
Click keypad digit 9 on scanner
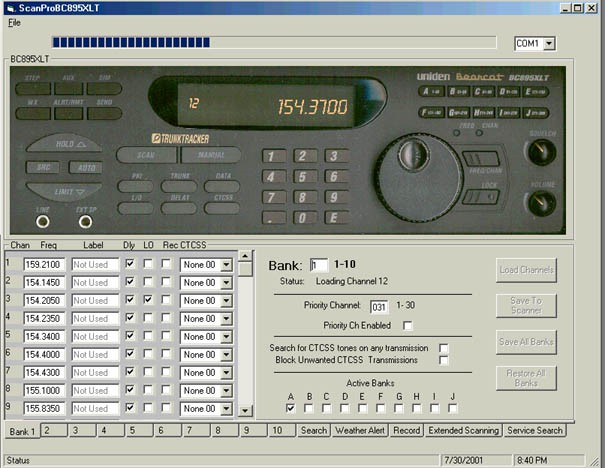[x=336, y=198]
